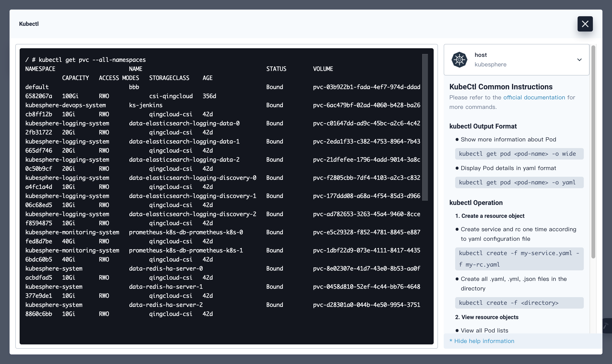Expand the 'View resource objects' section
This screenshot has width=612, height=364.
point(487,317)
